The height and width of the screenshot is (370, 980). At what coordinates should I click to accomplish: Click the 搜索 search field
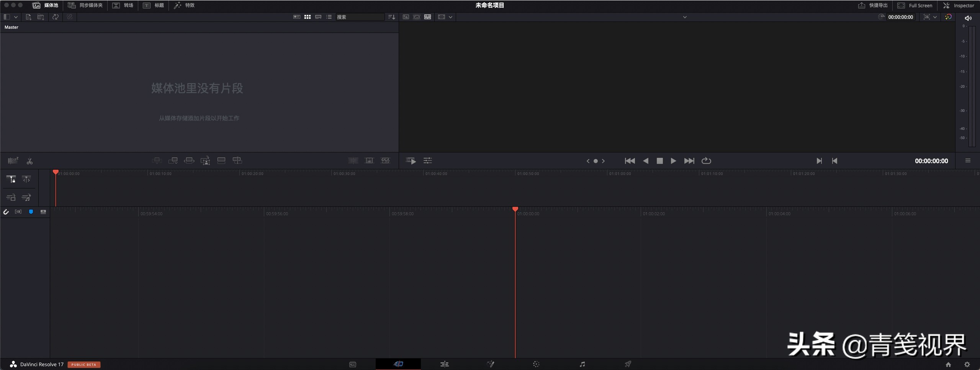pyautogui.click(x=360, y=17)
